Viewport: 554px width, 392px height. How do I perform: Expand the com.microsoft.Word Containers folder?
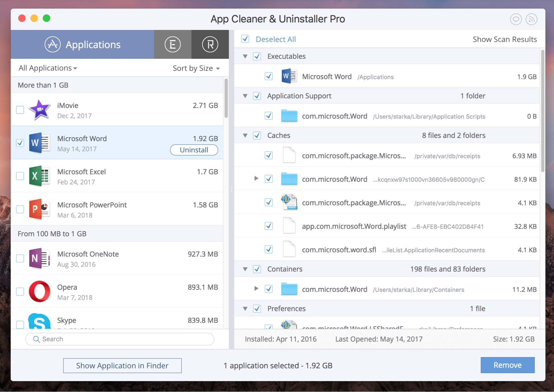coord(255,290)
